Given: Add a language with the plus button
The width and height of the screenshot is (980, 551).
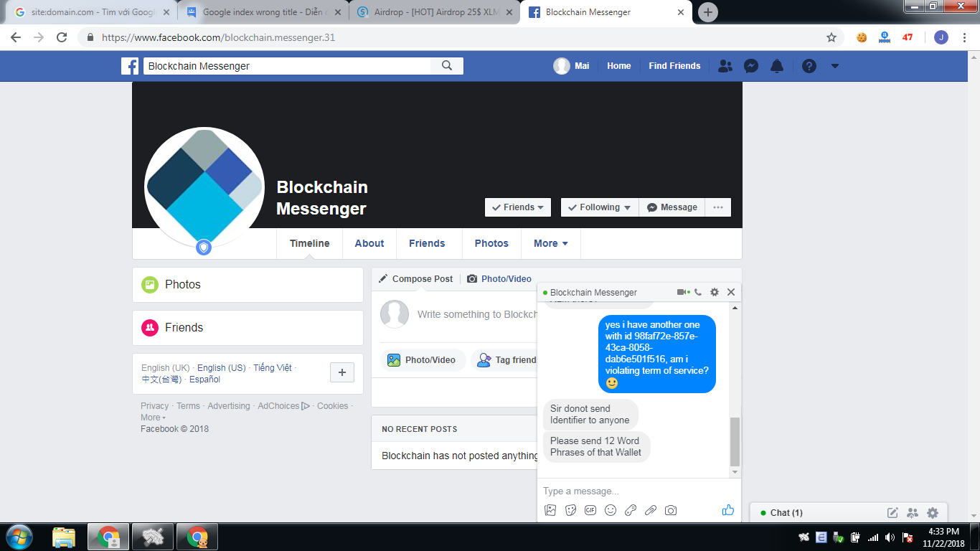Looking at the screenshot, I should point(342,372).
